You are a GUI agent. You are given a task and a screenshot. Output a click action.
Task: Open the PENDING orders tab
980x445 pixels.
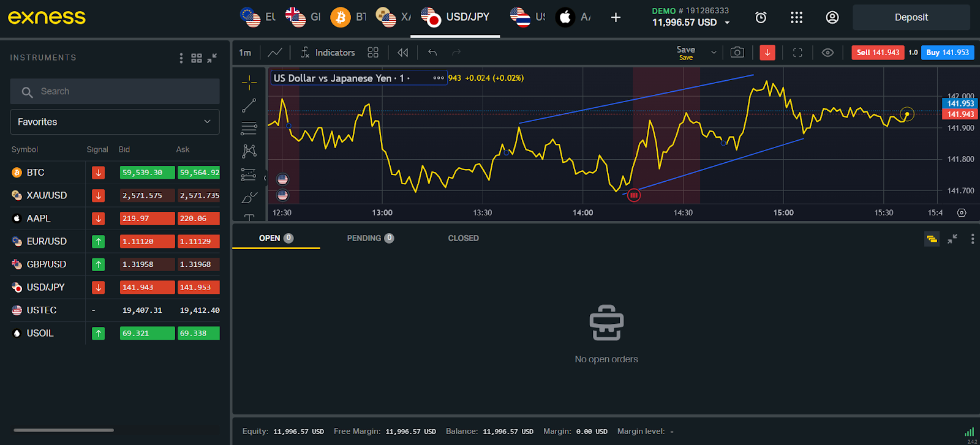[370, 238]
